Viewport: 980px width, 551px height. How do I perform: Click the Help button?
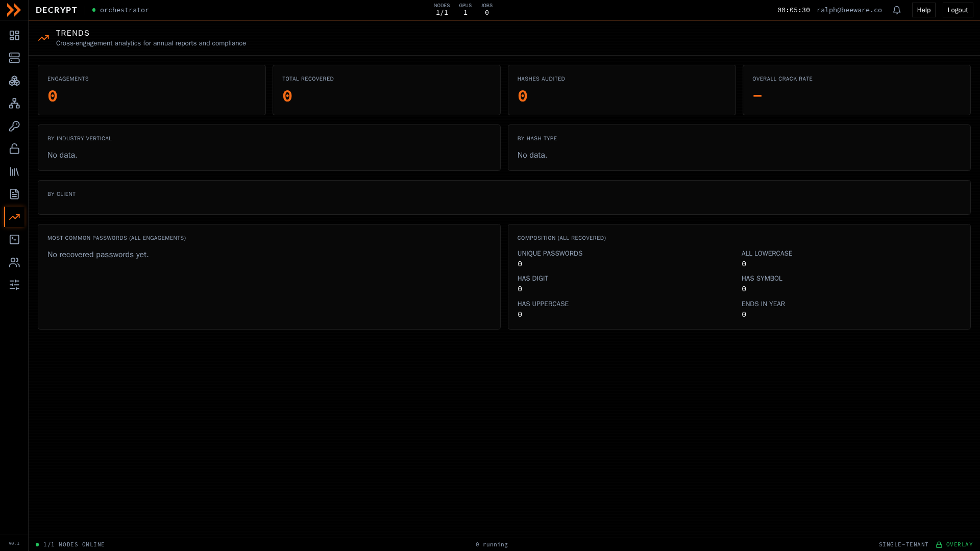pyautogui.click(x=924, y=10)
